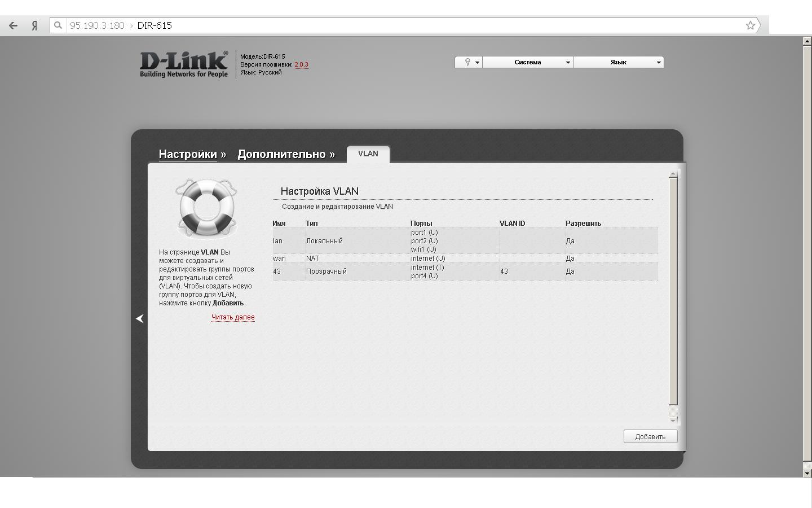Click the search magnifier icon in address bar
This screenshot has width=812, height=508.
[x=58, y=25]
